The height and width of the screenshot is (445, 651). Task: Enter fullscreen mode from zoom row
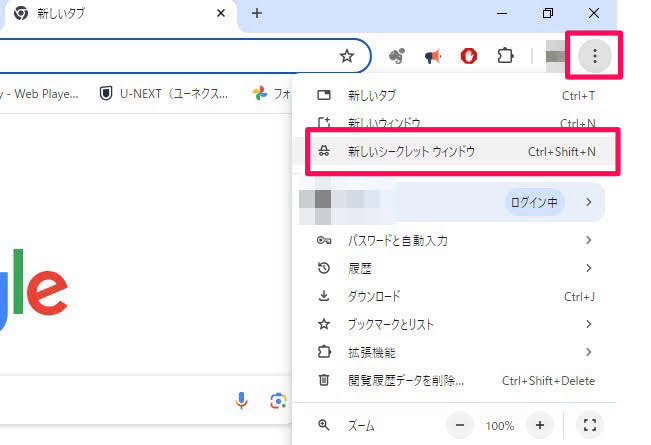tap(589, 425)
